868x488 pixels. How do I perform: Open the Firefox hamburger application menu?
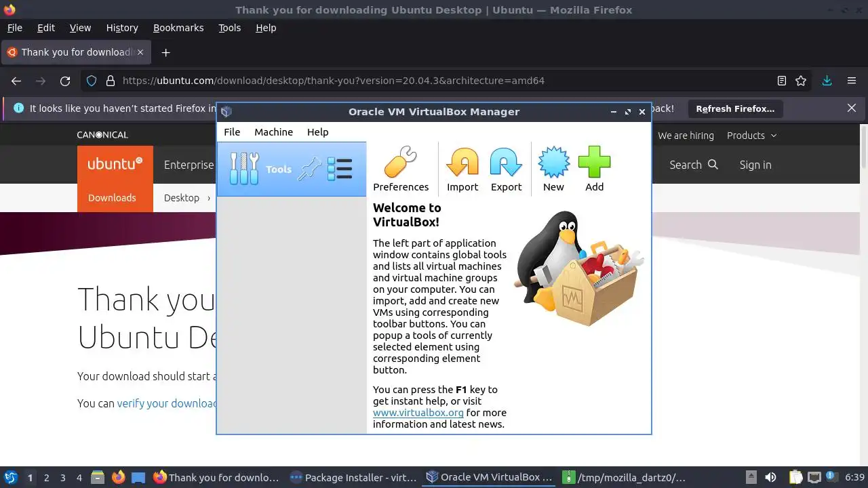(852, 81)
